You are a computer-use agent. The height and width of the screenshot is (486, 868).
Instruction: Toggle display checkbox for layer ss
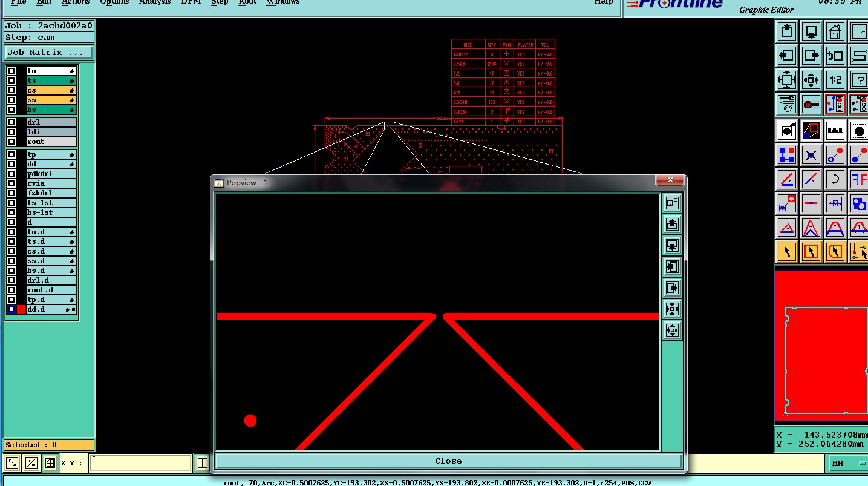pyautogui.click(x=11, y=100)
